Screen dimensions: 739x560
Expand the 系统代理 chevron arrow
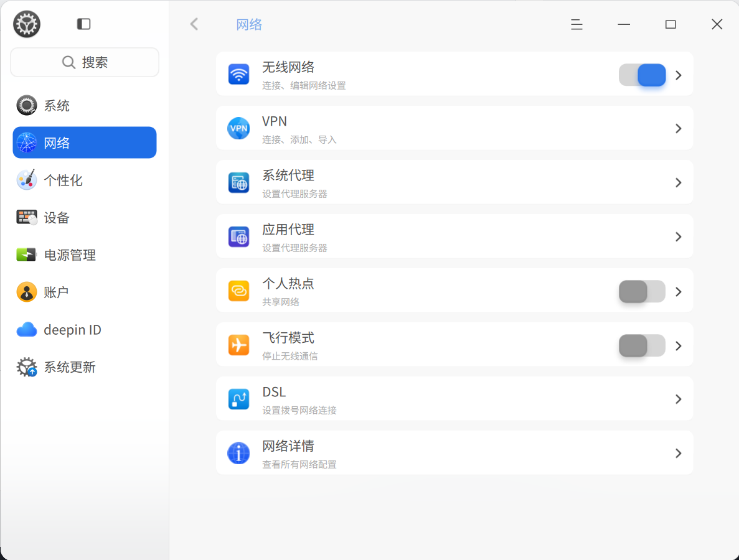point(678,183)
